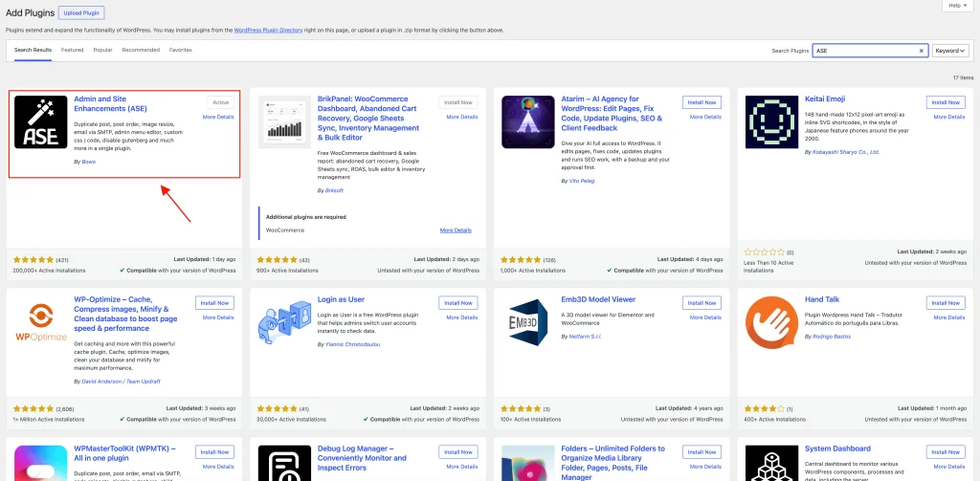Open More Details for WP-Optimize
Screen dimensions: 980x481
tap(218, 317)
